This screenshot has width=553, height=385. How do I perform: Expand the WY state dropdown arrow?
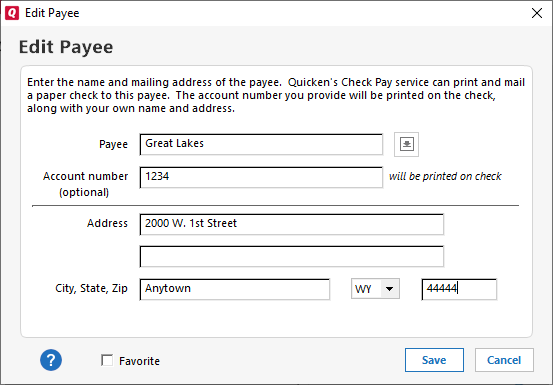tap(390, 289)
